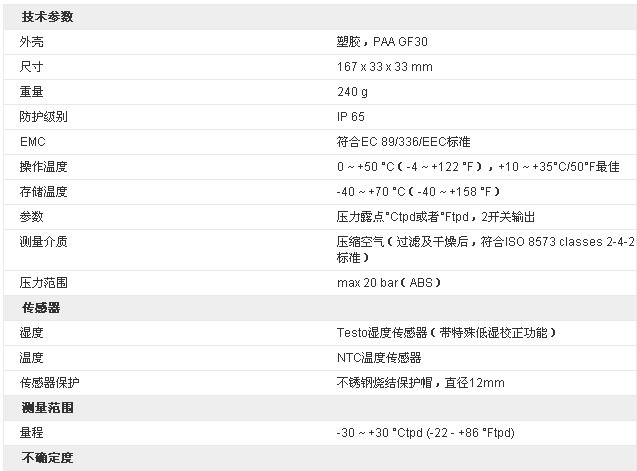Select the 尺寸 value 167 x 33 x 33 mm

(384, 67)
